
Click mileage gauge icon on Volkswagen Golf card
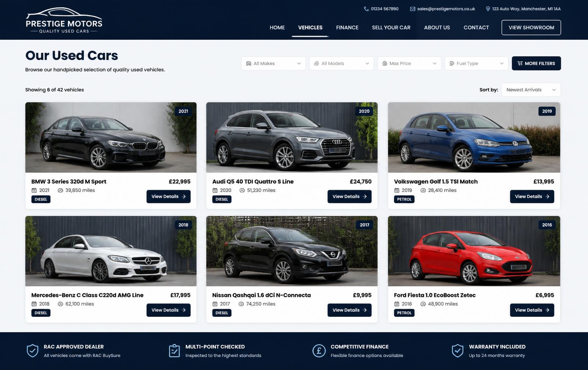point(423,191)
